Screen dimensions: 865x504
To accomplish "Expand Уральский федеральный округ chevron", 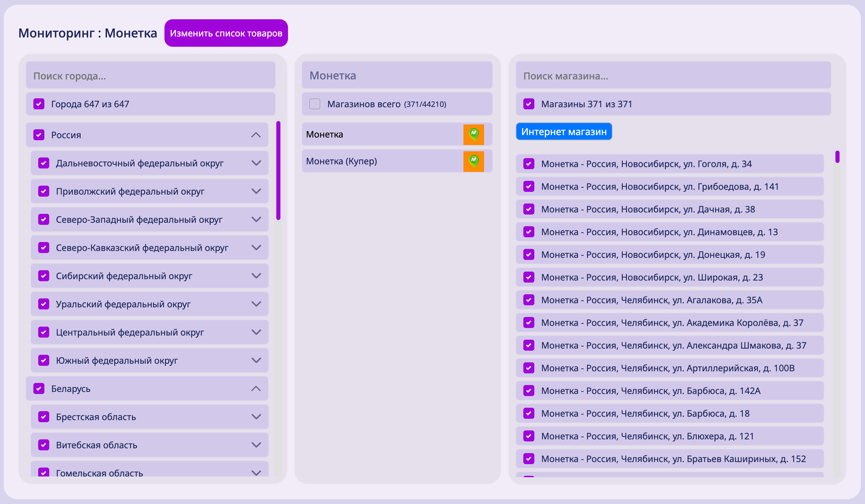I will pos(256,304).
